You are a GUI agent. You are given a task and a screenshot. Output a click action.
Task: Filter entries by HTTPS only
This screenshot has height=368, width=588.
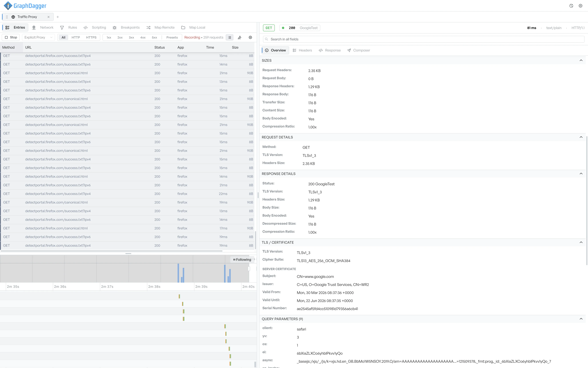pyautogui.click(x=91, y=37)
